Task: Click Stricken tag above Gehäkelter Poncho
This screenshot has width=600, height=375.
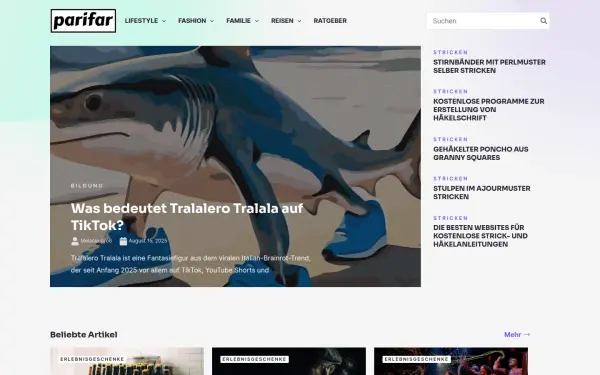Action: 451,139
